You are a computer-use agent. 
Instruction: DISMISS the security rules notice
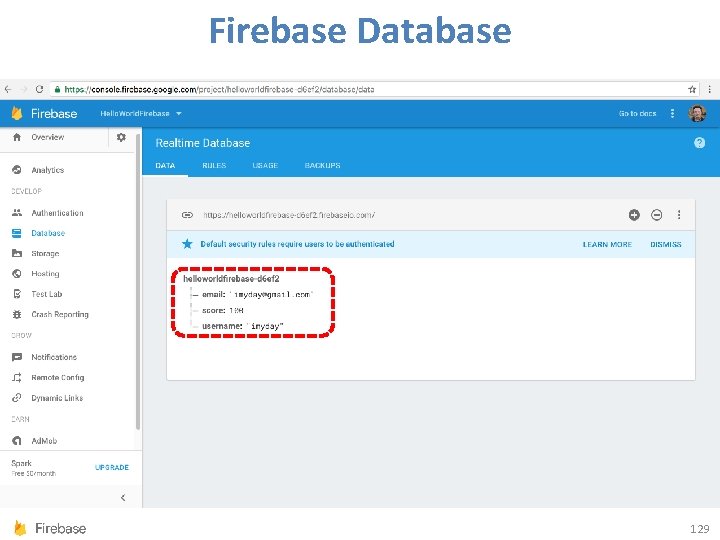[x=665, y=245]
